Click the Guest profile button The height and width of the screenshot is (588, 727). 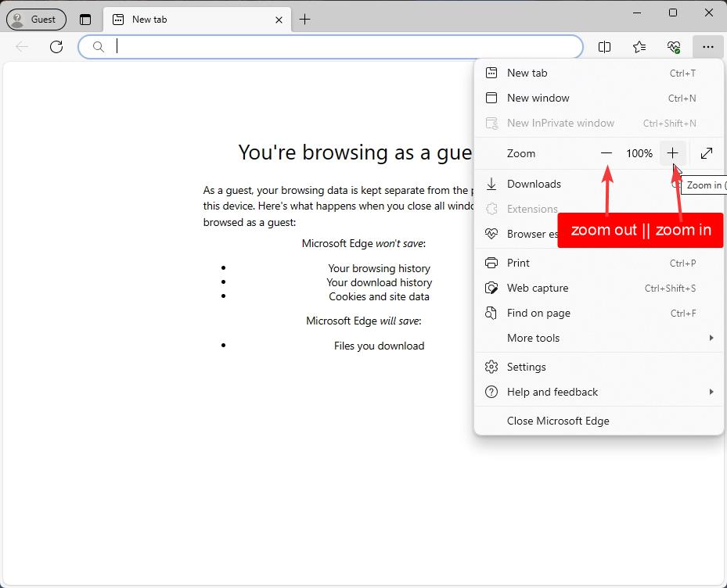36,19
